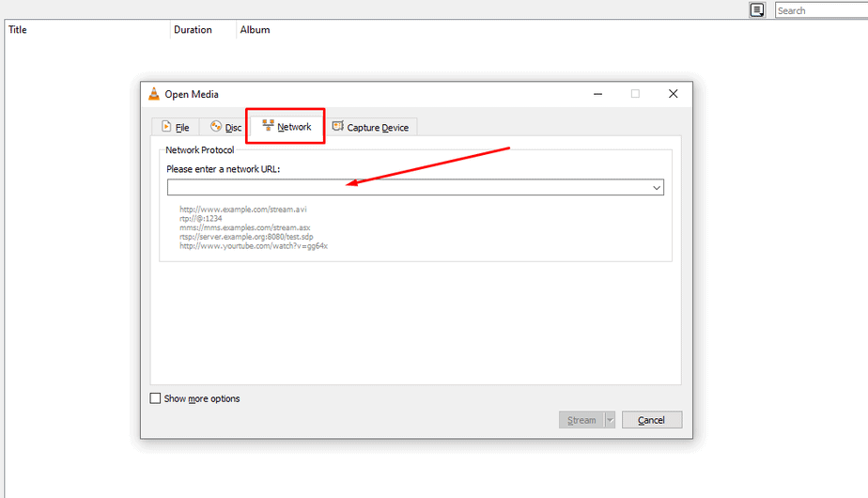Click the Network Protocol group label
The width and height of the screenshot is (868, 498).
(200, 150)
